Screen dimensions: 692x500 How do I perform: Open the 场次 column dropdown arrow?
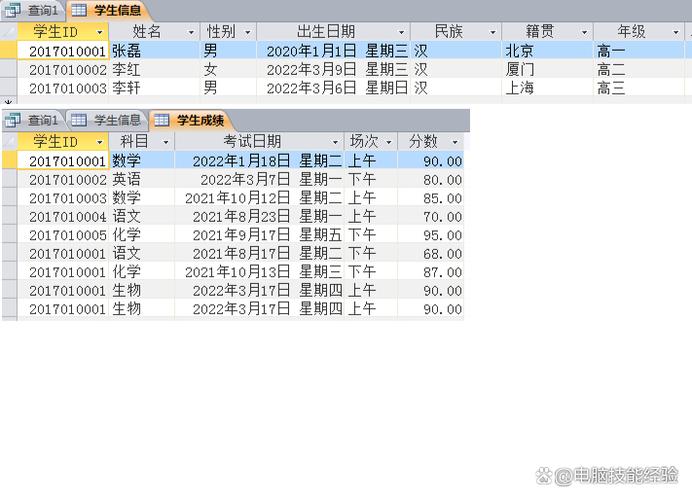(389, 142)
